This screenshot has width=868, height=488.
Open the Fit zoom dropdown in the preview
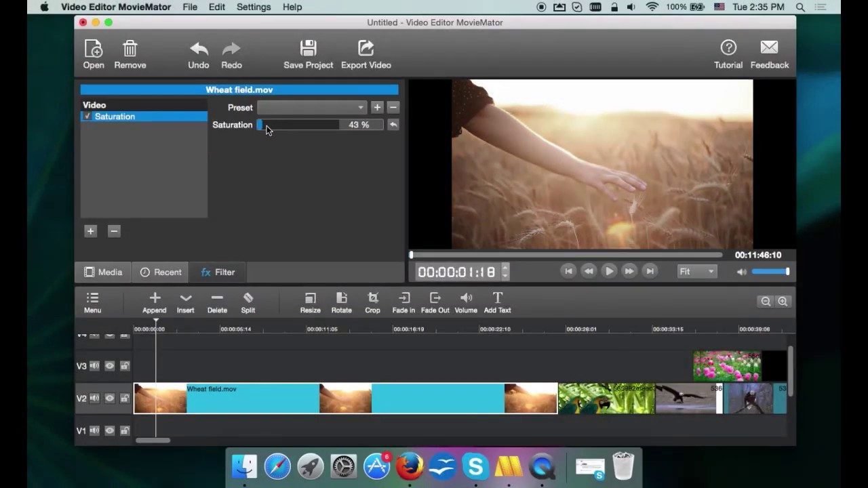pyautogui.click(x=696, y=271)
